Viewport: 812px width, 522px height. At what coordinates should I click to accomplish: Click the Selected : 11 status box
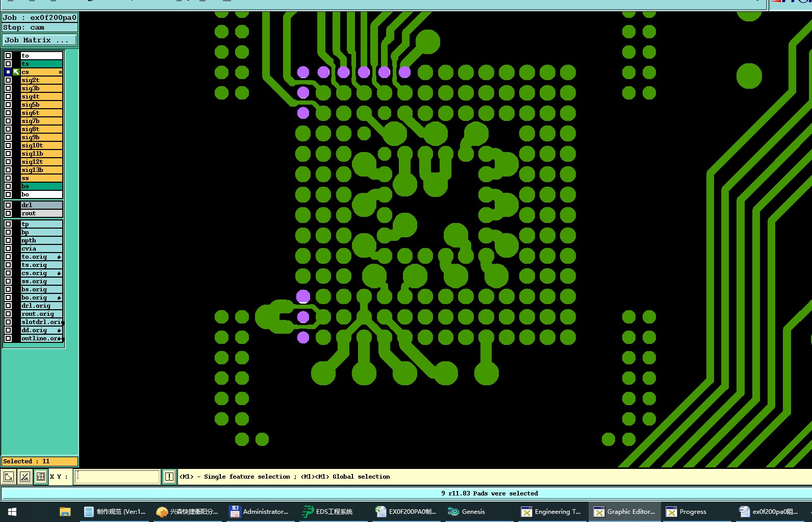click(x=40, y=461)
